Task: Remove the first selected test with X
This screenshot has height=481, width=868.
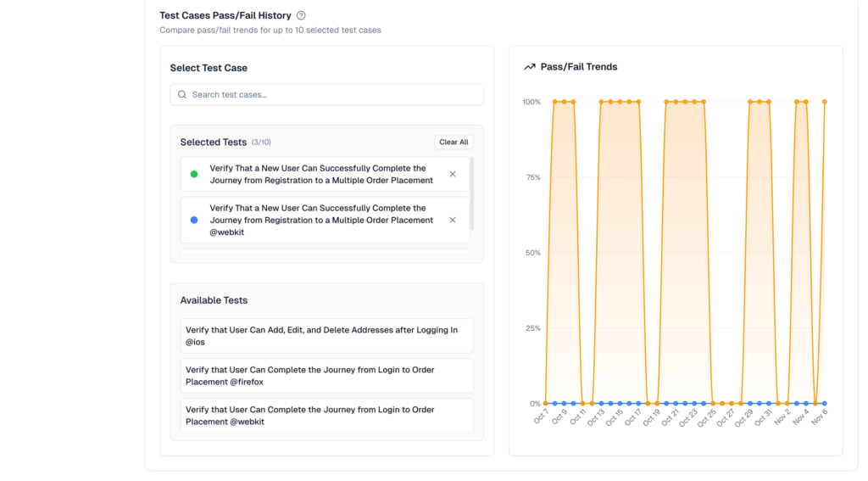Action: [x=453, y=174]
